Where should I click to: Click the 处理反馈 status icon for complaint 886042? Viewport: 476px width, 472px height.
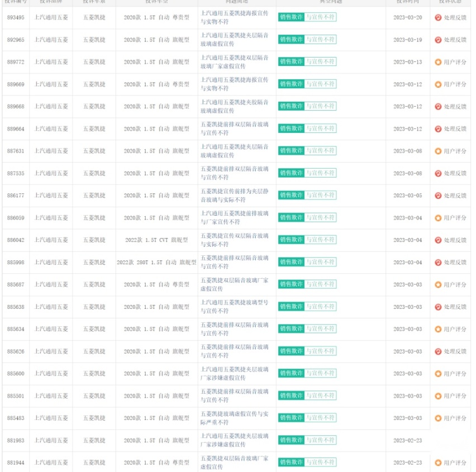438,240
